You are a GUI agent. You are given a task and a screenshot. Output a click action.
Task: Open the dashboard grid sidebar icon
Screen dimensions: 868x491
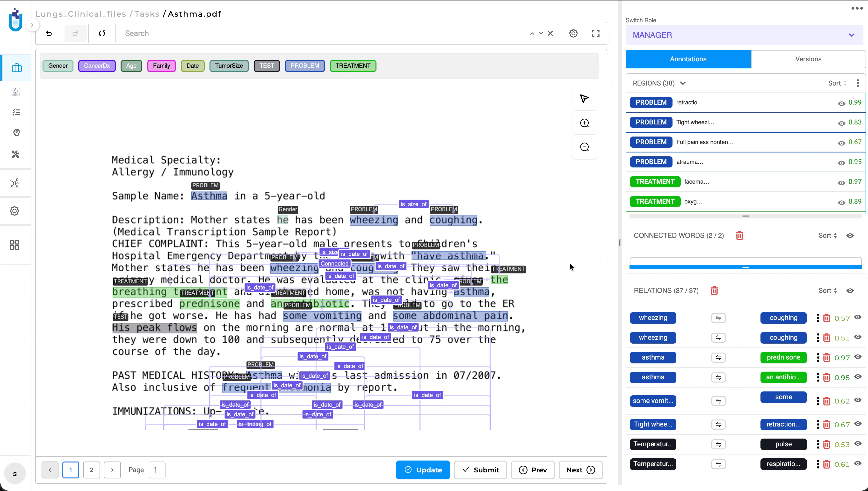[x=14, y=245]
